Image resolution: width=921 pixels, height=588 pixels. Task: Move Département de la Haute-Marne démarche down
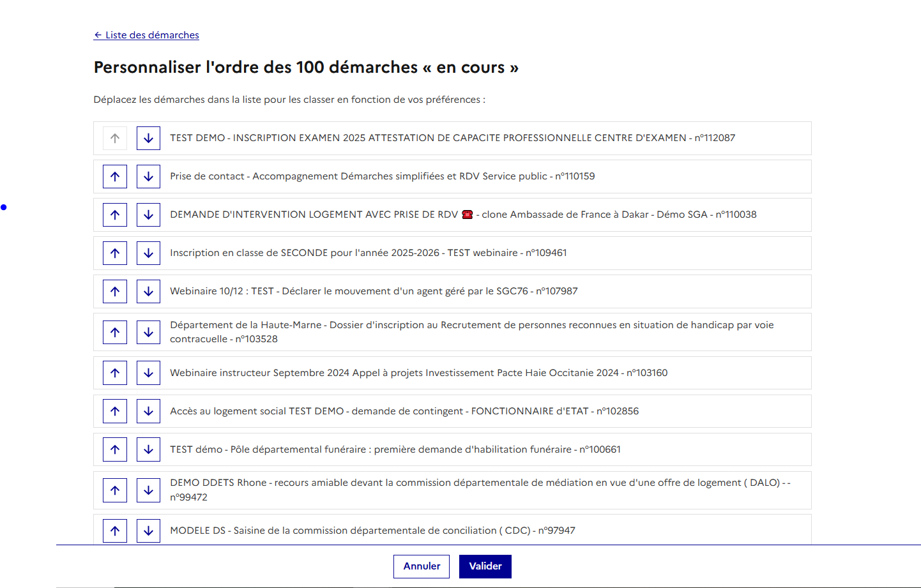point(148,332)
